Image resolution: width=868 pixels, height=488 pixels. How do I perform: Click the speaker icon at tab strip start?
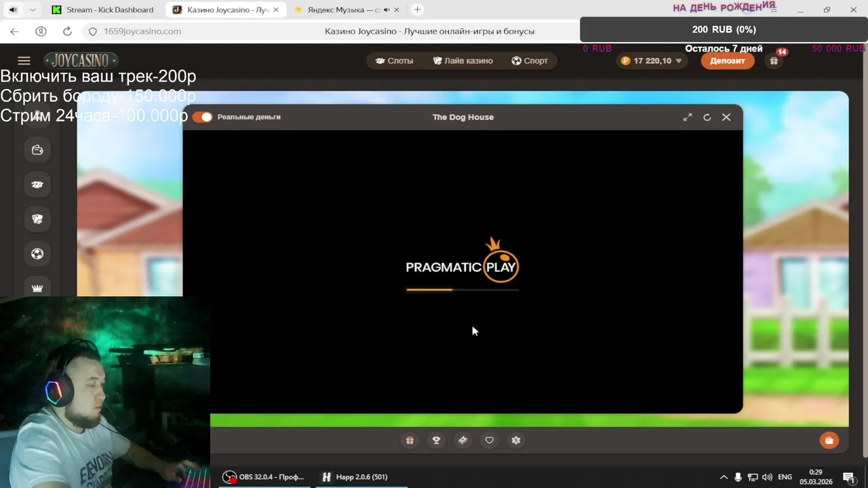(12, 9)
